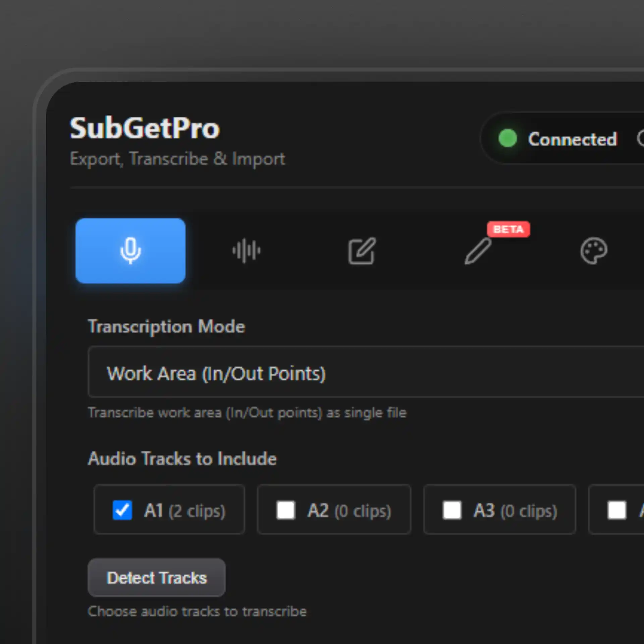The width and height of the screenshot is (644, 644).
Task: Tick the fourth track checkbox at right edge
Action: (617, 510)
